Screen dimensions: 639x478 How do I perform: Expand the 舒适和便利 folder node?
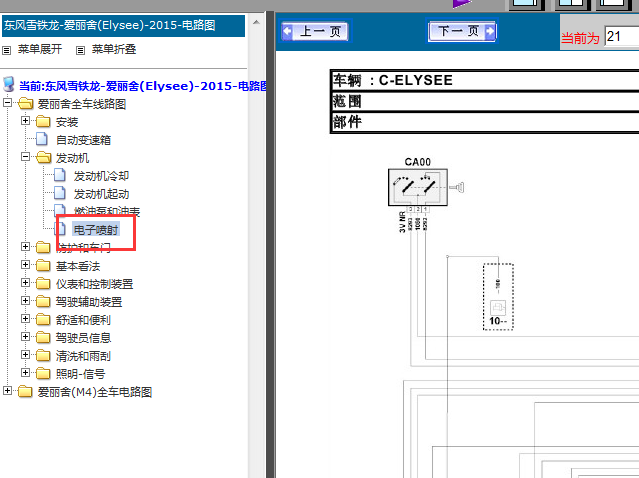25,318
